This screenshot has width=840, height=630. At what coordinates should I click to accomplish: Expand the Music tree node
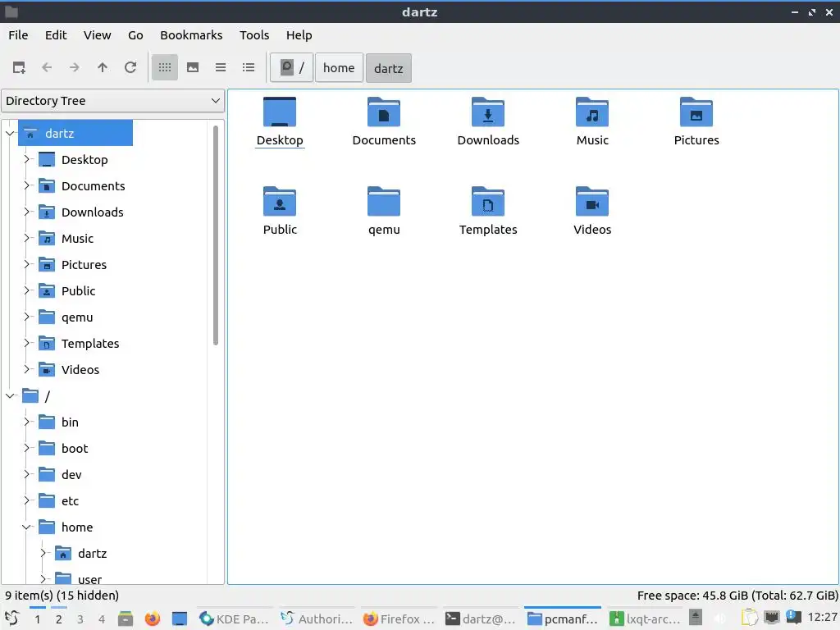pyautogui.click(x=26, y=238)
